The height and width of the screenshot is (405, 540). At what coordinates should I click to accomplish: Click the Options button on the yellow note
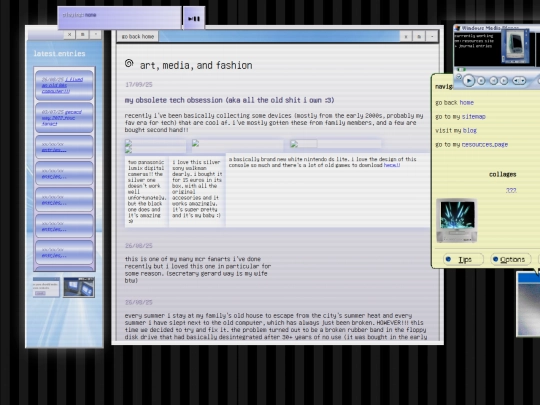point(511,260)
